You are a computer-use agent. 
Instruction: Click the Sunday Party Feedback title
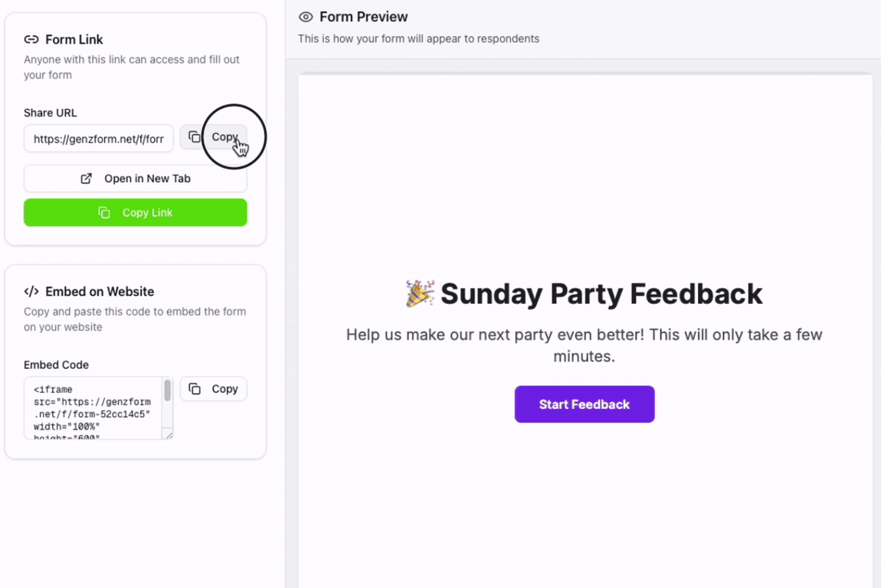601,294
